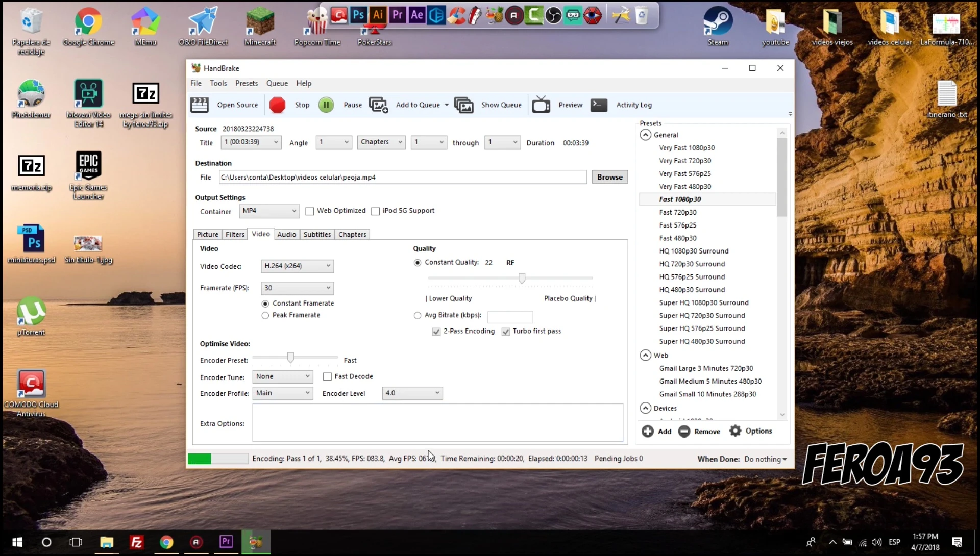Toggle the 2-Pass Encoding checkbox
The height and width of the screenshot is (556, 980).
(x=436, y=332)
